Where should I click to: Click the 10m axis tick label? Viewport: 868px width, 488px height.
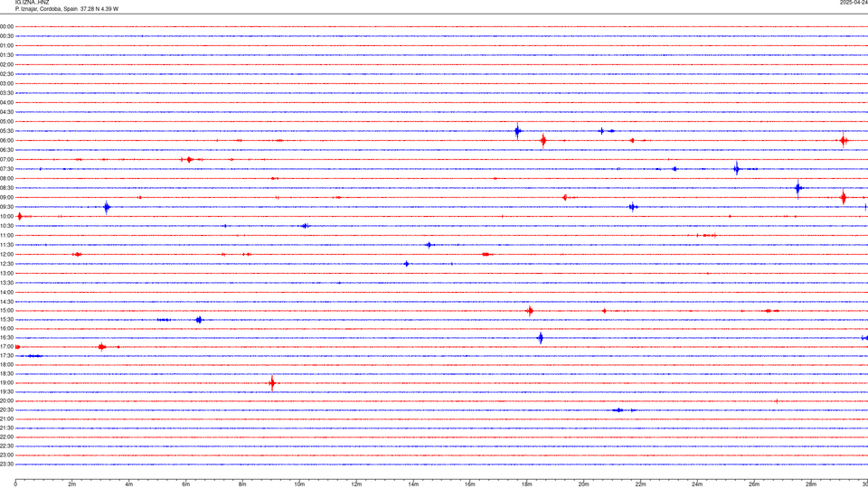pyautogui.click(x=299, y=484)
